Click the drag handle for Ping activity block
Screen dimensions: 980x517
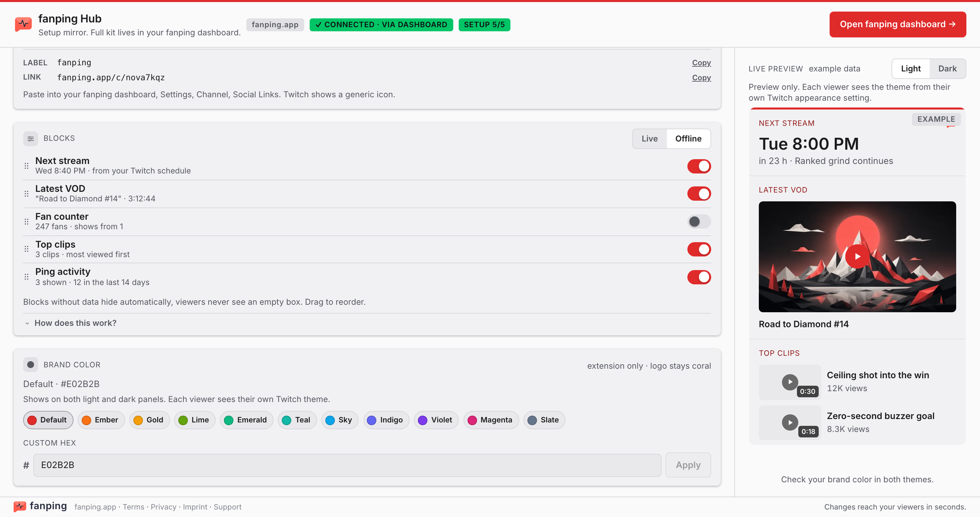26,277
